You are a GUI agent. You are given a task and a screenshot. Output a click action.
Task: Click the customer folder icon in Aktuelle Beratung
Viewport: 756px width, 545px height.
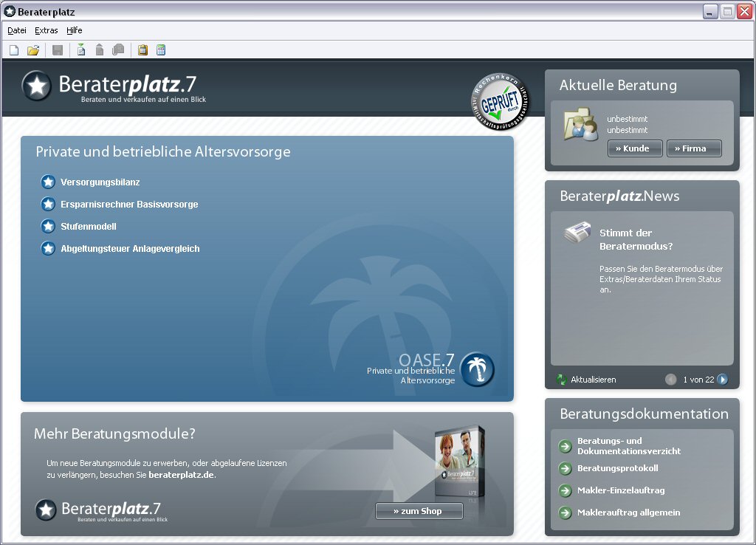pos(581,124)
